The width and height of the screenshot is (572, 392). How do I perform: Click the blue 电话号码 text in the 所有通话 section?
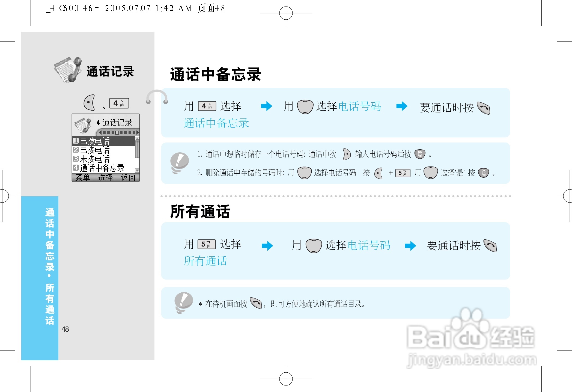click(369, 245)
